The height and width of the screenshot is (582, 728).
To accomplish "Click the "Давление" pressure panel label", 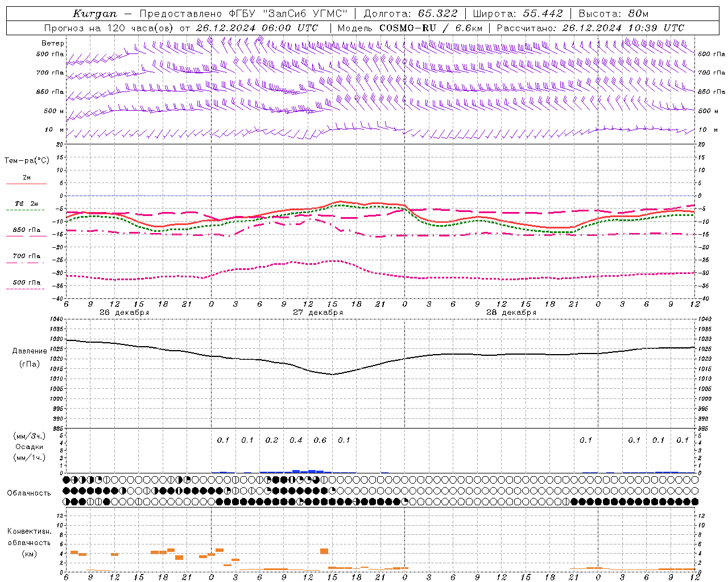I will (x=30, y=351).
